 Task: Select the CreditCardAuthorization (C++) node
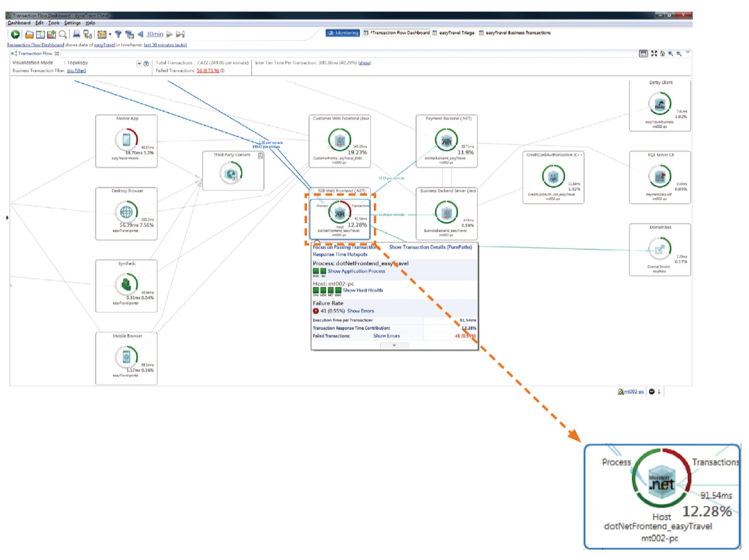[x=554, y=178]
